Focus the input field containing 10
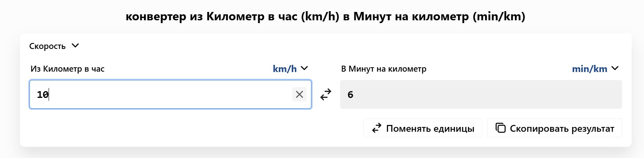This screenshot has height=158, width=644. (170, 94)
